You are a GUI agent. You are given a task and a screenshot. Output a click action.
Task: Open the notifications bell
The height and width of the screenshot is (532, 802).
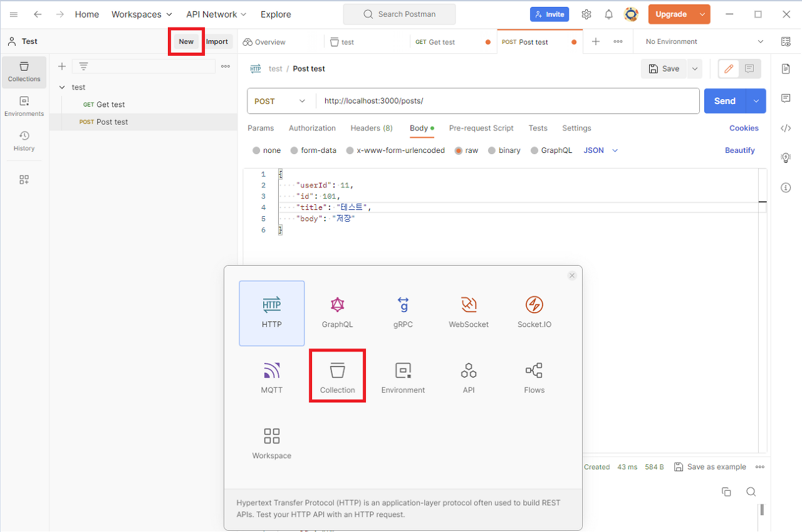coord(608,14)
